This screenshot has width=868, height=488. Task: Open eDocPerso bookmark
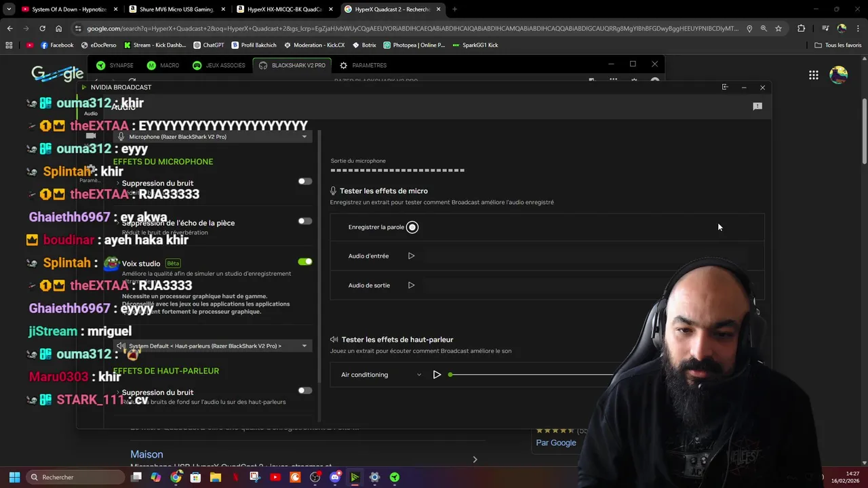[x=98, y=45]
